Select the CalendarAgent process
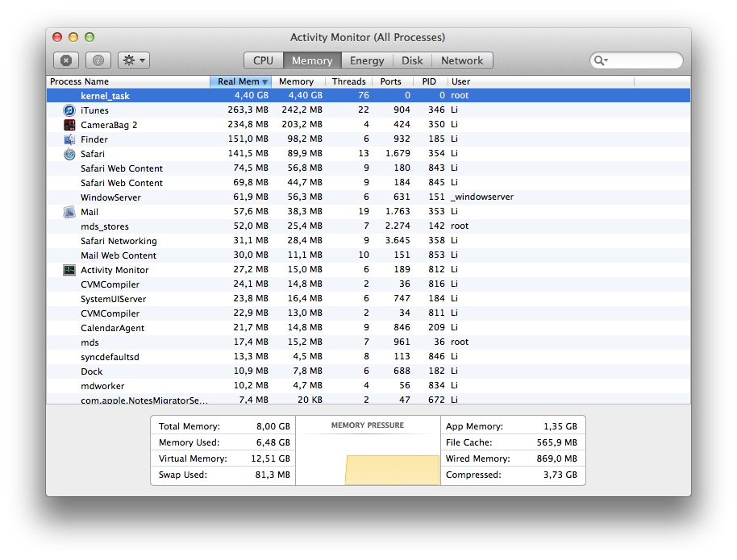 pos(368,328)
